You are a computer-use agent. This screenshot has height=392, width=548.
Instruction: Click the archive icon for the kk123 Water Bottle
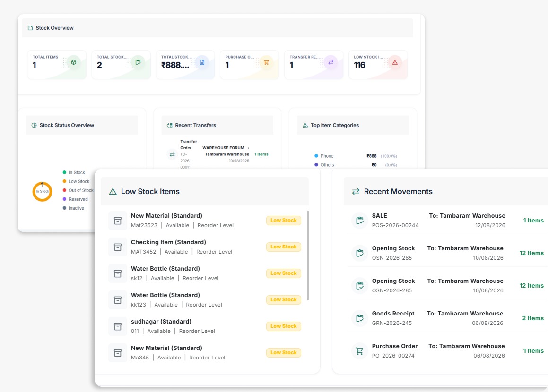pos(118,300)
